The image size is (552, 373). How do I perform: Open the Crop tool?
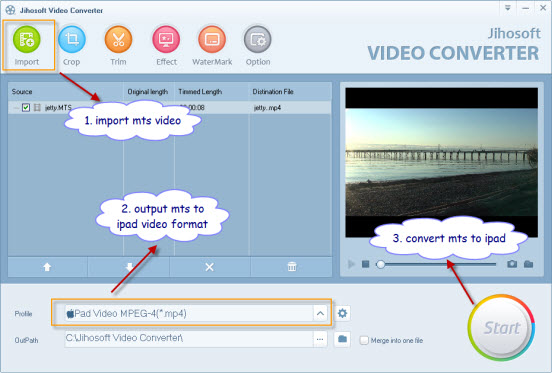point(71,39)
